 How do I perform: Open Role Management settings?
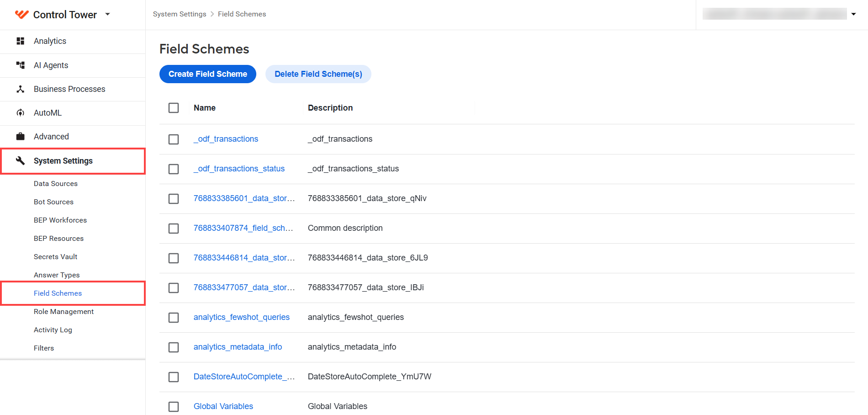pyautogui.click(x=64, y=312)
